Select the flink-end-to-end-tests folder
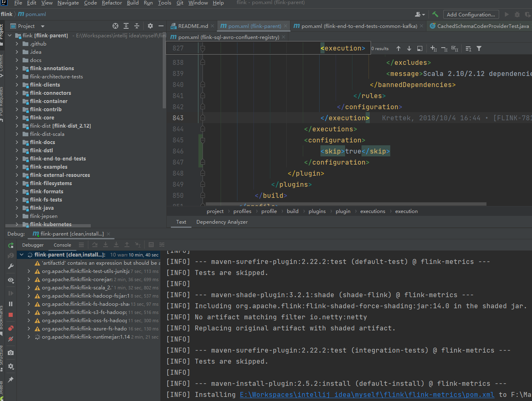 (x=58, y=159)
